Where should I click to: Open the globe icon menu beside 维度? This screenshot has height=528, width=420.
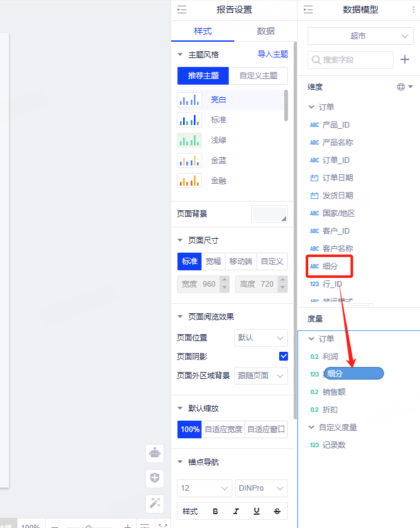coord(404,87)
